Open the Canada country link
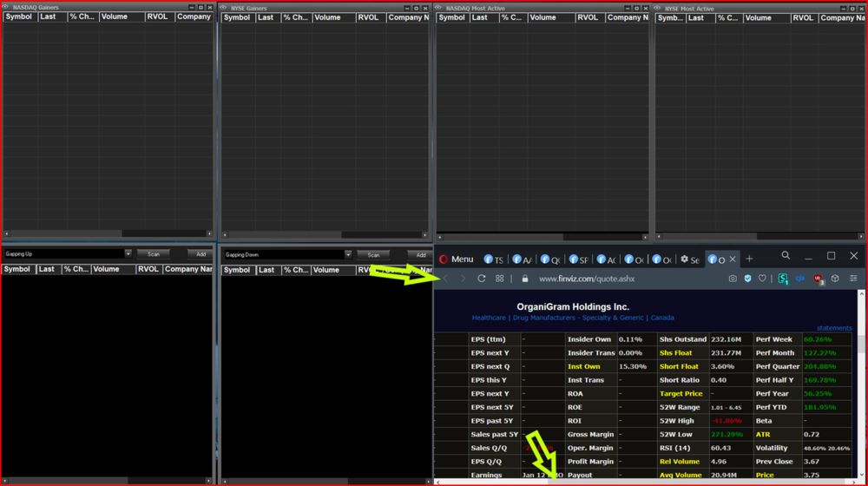 (x=662, y=318)
